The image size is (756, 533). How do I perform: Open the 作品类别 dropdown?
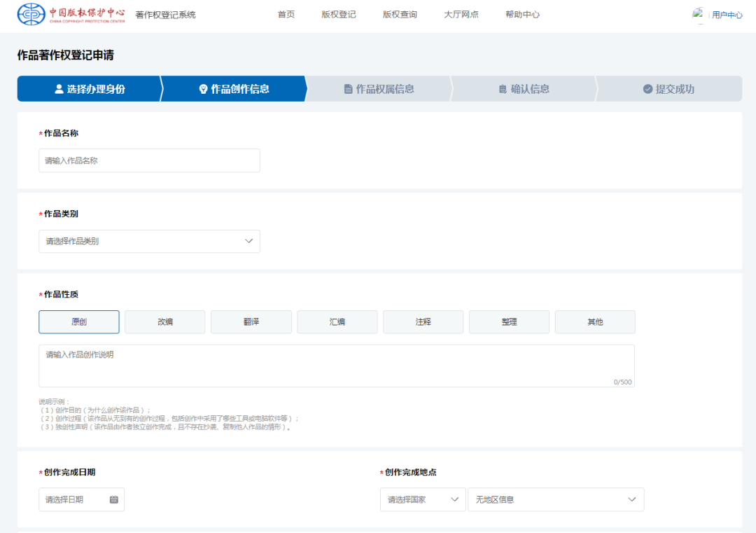pos(149,241)
